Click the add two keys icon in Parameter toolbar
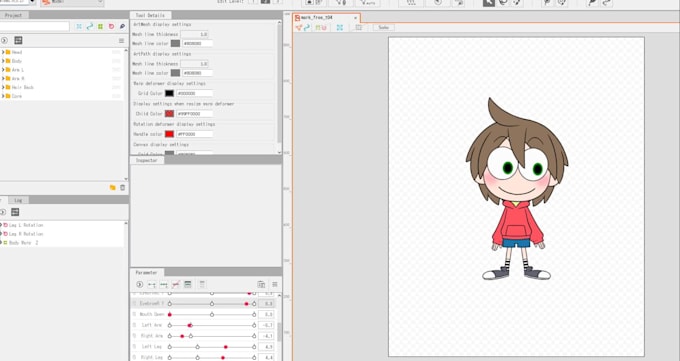The image size is (680, 361). click(152, 285)
